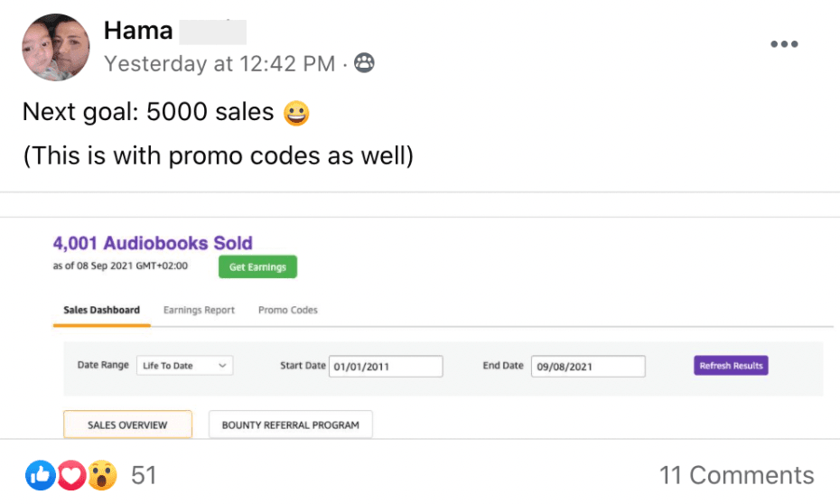Viewport: 840px width, 504px height.
Task: Expand the Date Range Life To Date dropdown
Action: point(185,366)
